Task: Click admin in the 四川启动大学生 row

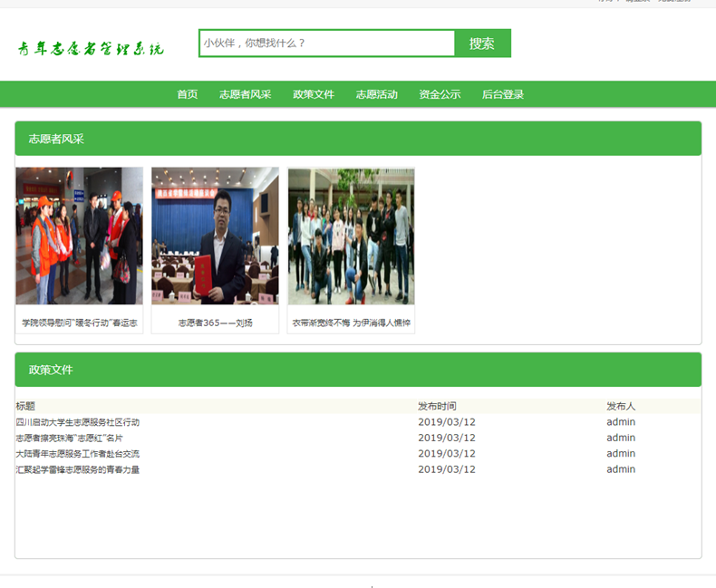Action: [621, 422]
